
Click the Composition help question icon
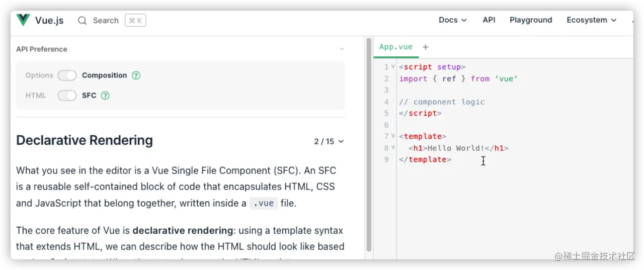coord(136,75)
